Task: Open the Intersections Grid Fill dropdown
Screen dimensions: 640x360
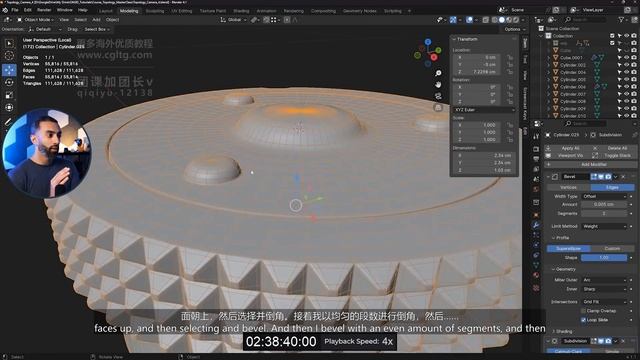Action: (604, 302)
